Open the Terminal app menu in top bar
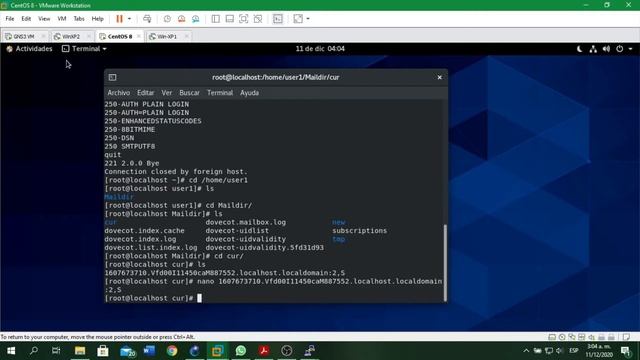 [84, 49]
